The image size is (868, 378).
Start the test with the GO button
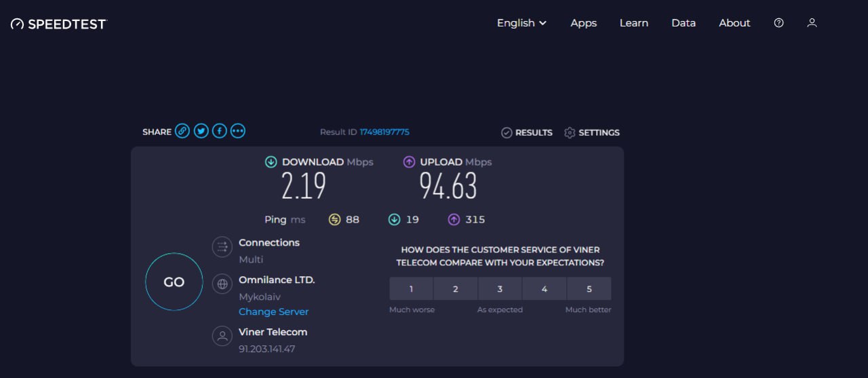[x=174, y=282]
